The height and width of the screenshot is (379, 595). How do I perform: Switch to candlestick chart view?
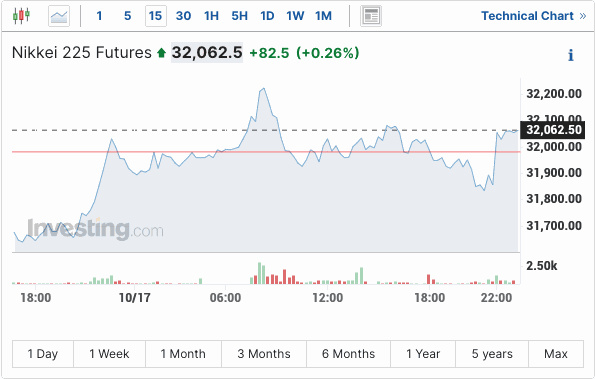[x=21, y=16]
